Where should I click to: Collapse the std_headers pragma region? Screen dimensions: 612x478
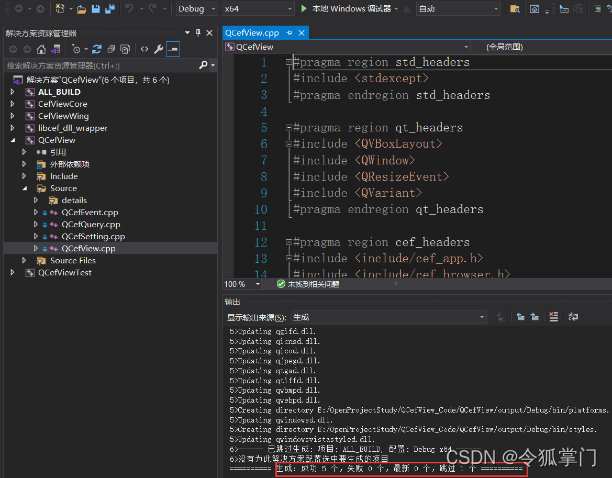(287, 63)
